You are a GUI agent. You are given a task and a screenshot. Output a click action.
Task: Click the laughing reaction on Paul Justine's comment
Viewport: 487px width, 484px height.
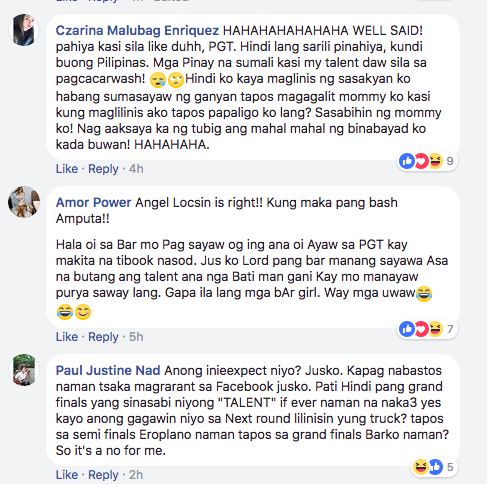421,467
